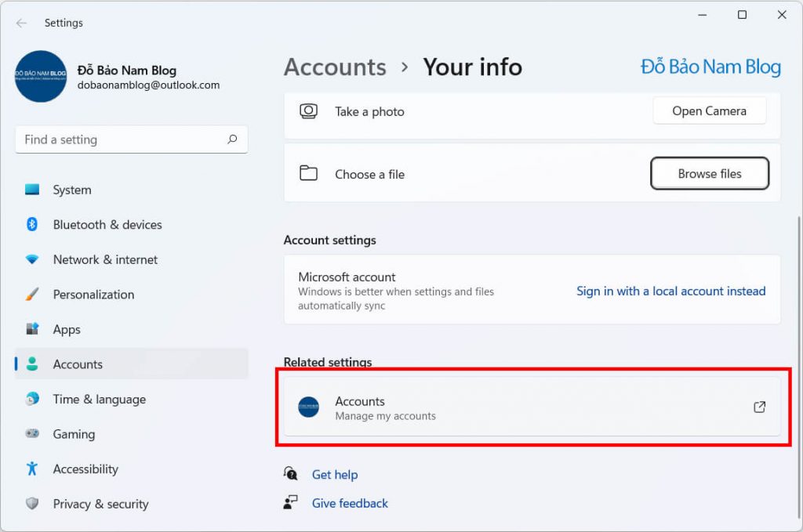
Task: Click the avatar icon in Related settings
Action: coord(309,407)
